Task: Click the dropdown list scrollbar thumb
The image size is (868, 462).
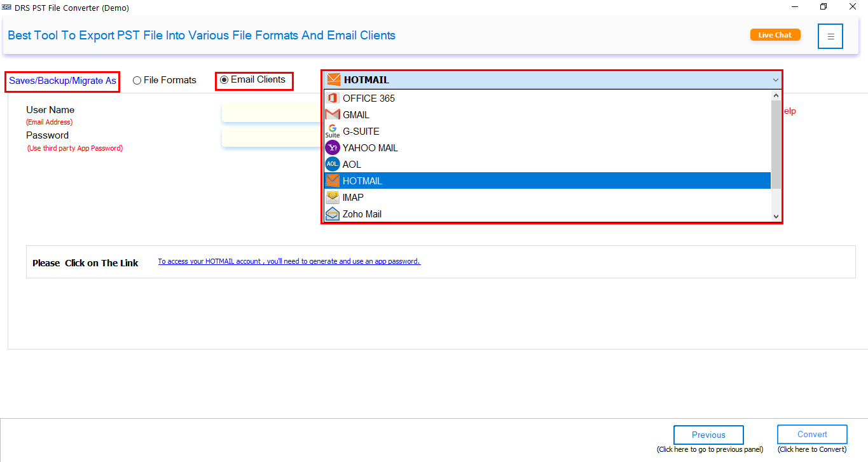Action: click(776, 144)
